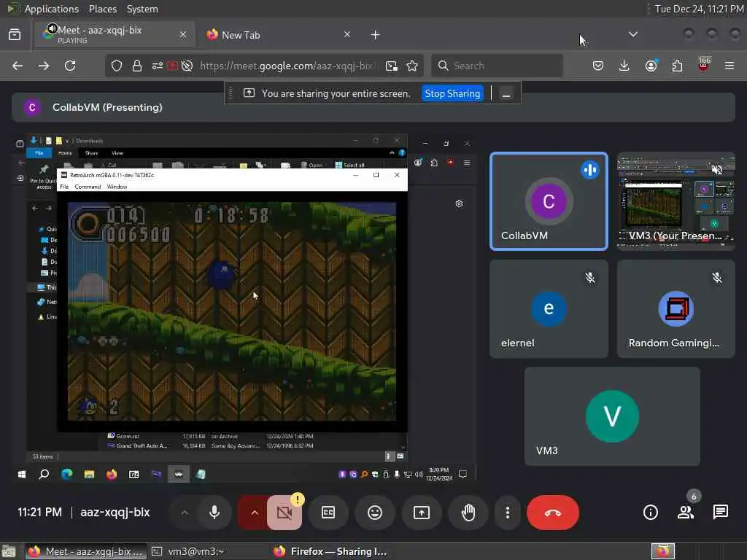This screenshot has width=747, height=560.
Task: Open picture-in-picture icon in address bar
Action: click(x=392, y=66)
